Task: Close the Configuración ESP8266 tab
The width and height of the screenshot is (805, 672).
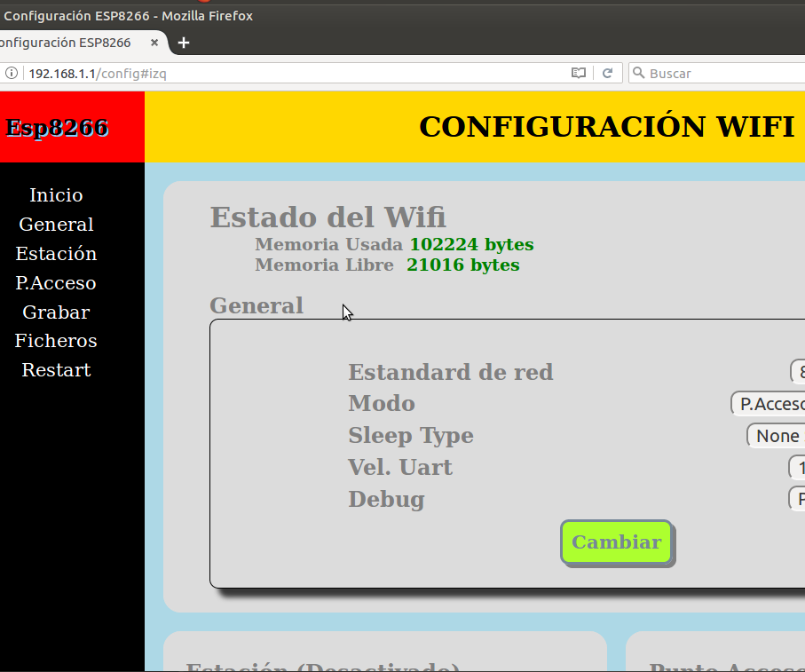Action: pyautogui.click(x=154, y=42)
